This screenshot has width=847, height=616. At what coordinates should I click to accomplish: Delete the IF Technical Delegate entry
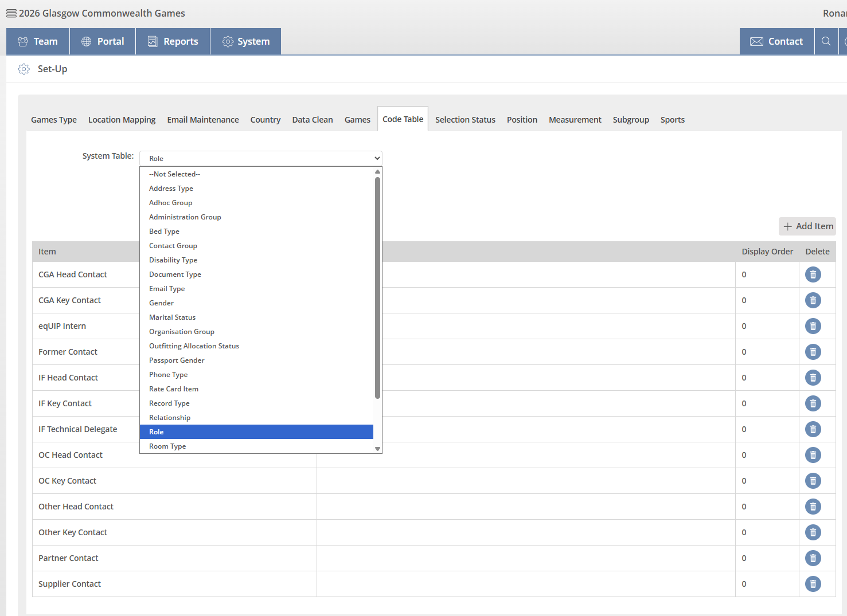(x=813, y=429)
